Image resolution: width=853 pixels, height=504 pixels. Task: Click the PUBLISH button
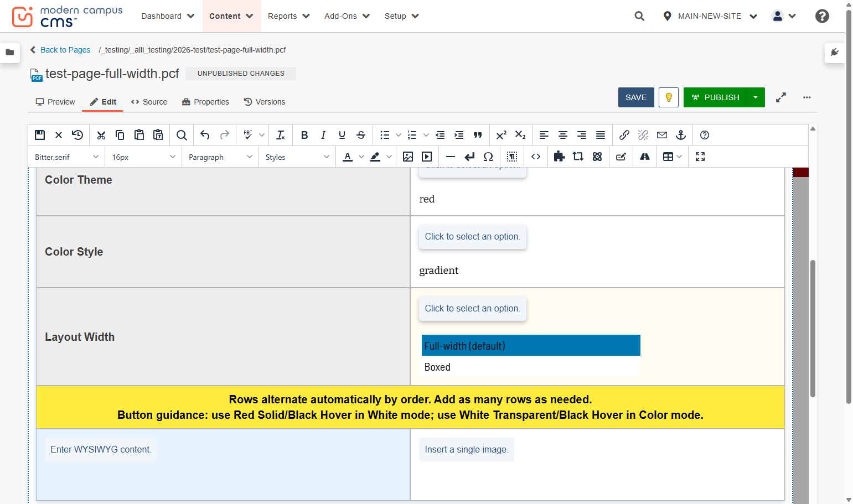(x=715, y=97)
